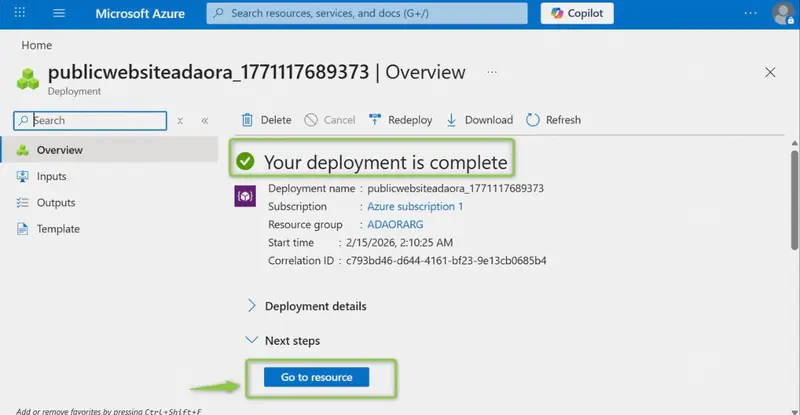Click the Start time value 2/15/2026, 2:10:25 AM
This screenshot has height=415, width=800.
coord(399,242)
